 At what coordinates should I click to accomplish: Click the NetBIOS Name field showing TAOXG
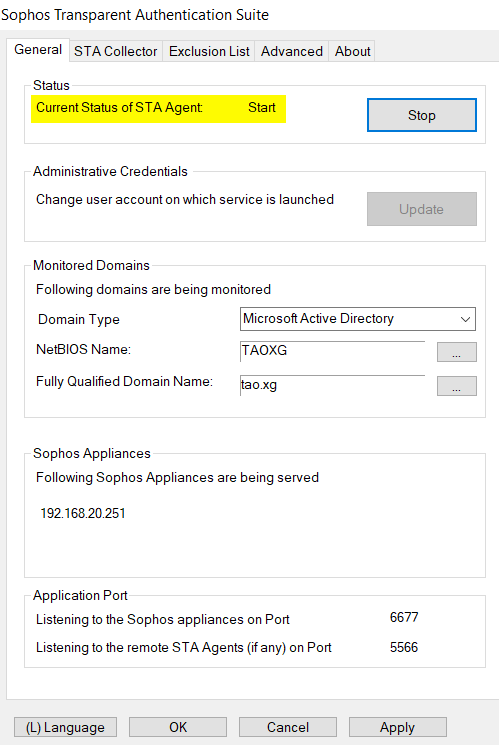click(332, 351)
